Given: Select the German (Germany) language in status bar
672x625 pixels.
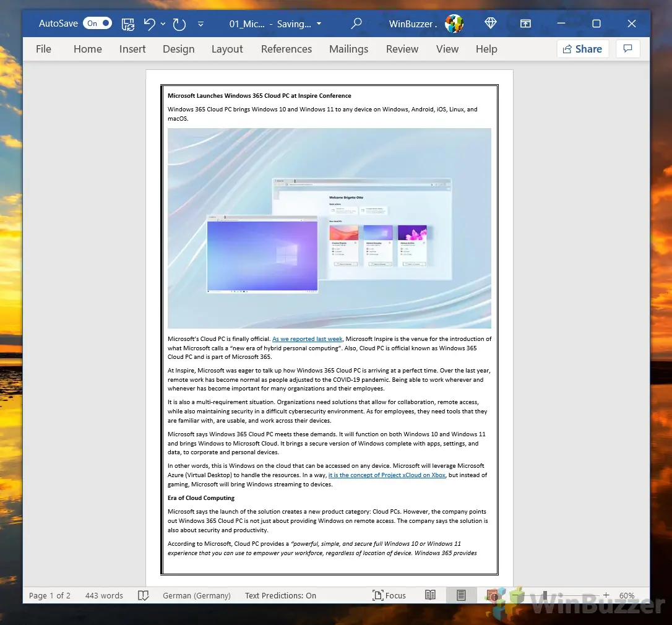Looking at the screenshot, I should pyautogui.click(x=196, y=595).
